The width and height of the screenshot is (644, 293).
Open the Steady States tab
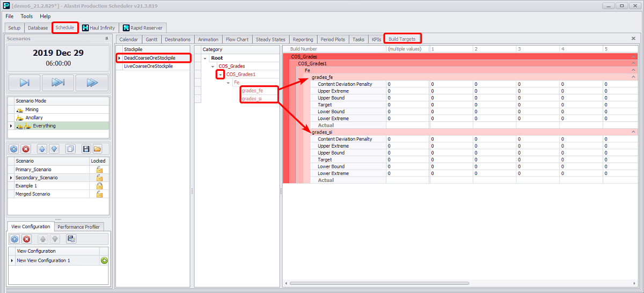tap(270, 39)
